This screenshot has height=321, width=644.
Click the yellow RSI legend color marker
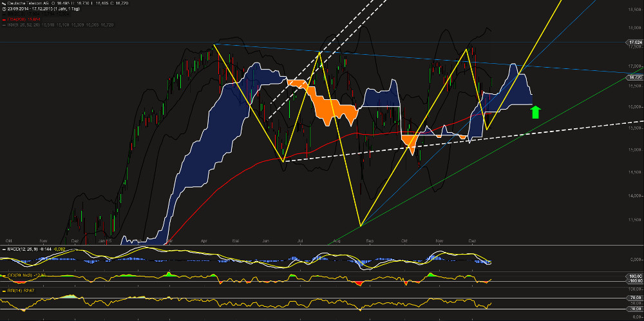coord(3,291)
